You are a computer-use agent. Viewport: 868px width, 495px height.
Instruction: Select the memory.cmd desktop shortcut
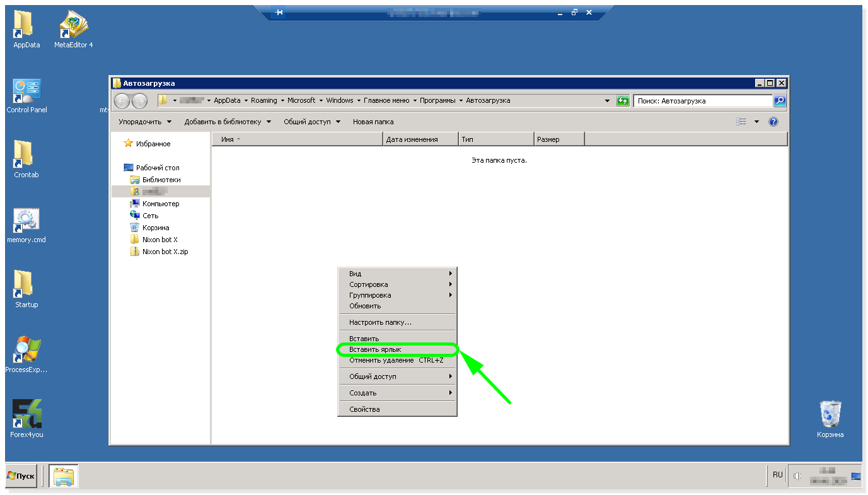coord(26,225)
